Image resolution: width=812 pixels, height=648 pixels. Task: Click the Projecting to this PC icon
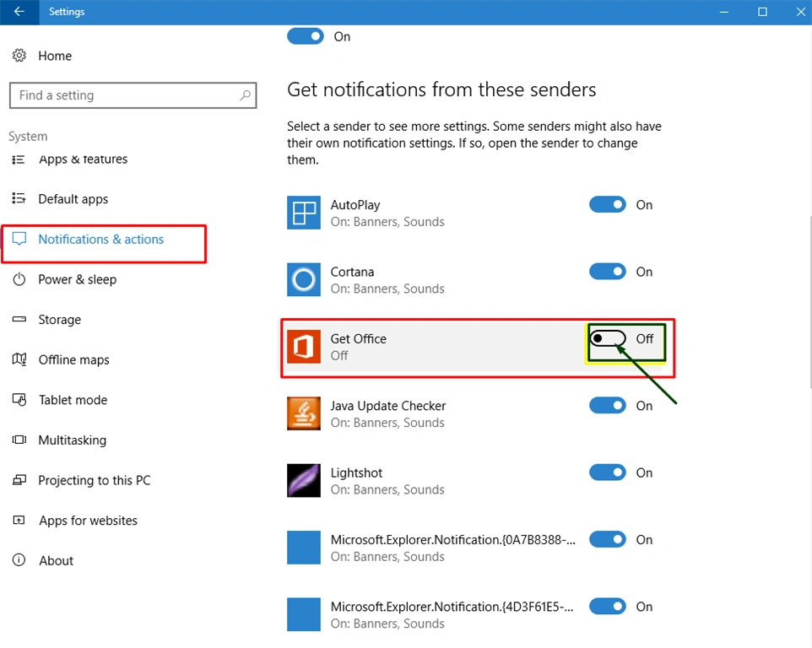click(19, 480)
